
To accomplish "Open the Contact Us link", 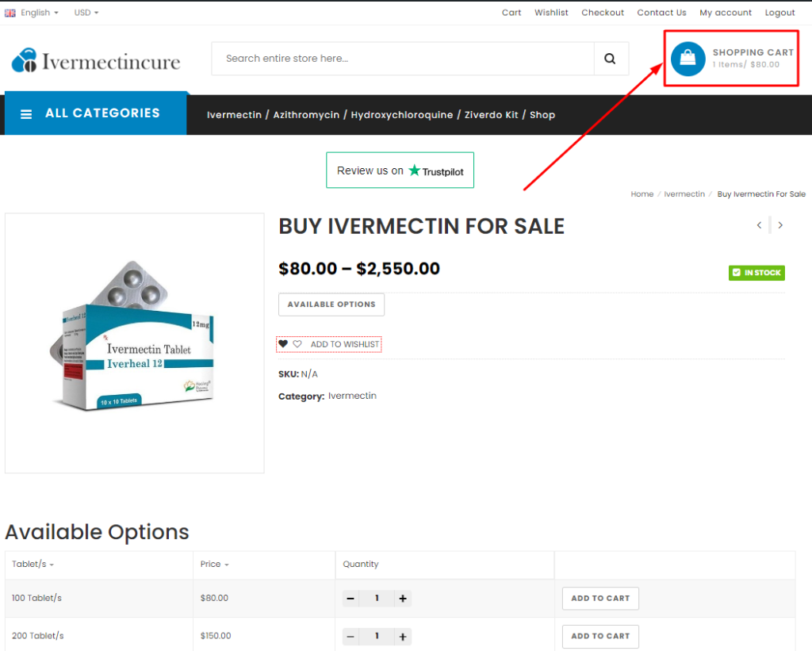I will click(x=661, y=13).
